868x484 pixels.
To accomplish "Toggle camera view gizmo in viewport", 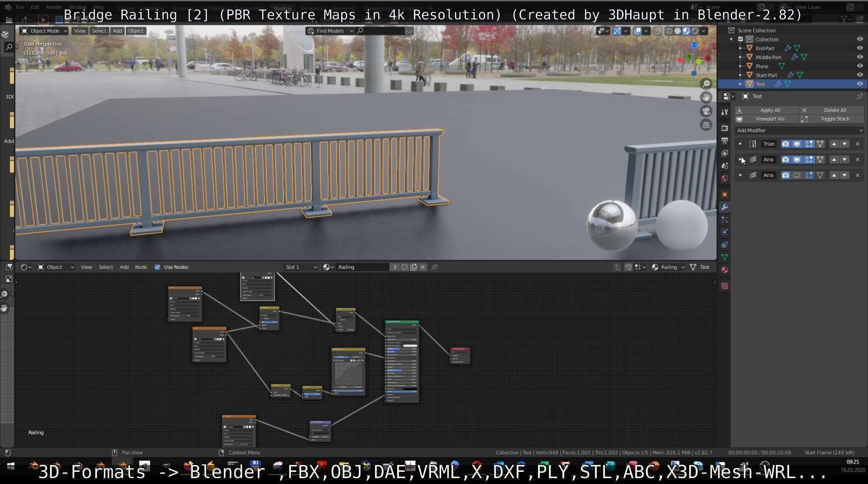I will point(706,111).
